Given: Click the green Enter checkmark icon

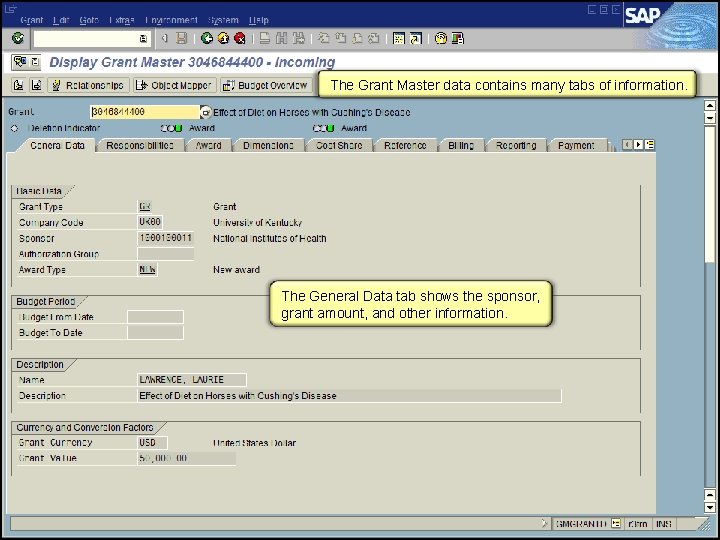Looking at the screenshot, I should tap(18, 38).
